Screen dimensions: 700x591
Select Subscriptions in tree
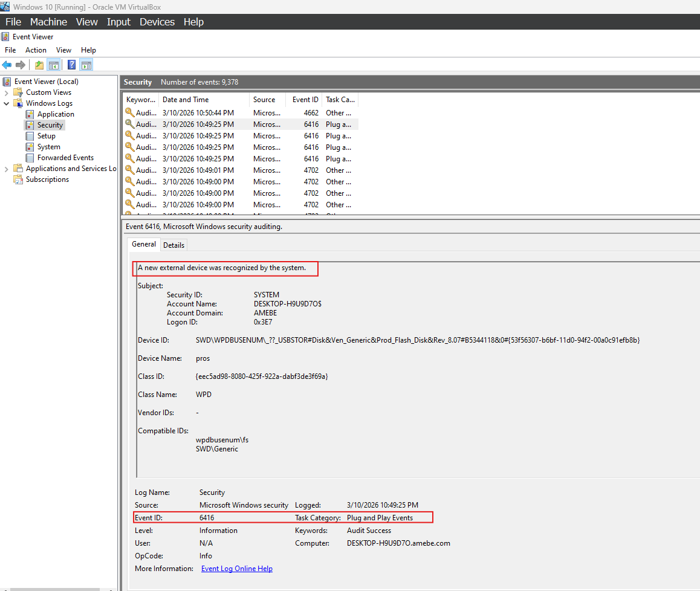[47, 179]
